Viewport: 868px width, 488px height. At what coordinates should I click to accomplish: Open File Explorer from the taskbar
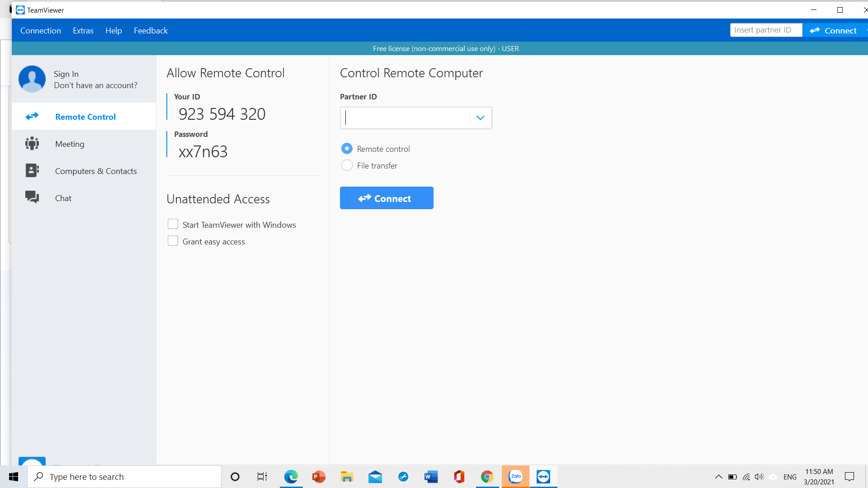(347, 477)
